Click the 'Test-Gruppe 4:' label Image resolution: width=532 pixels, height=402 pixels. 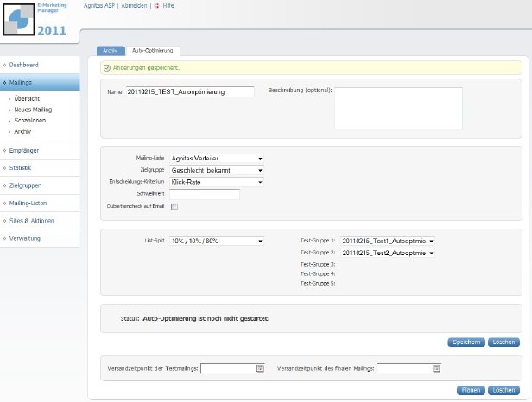pyautogui.click(x=318, y=273)
